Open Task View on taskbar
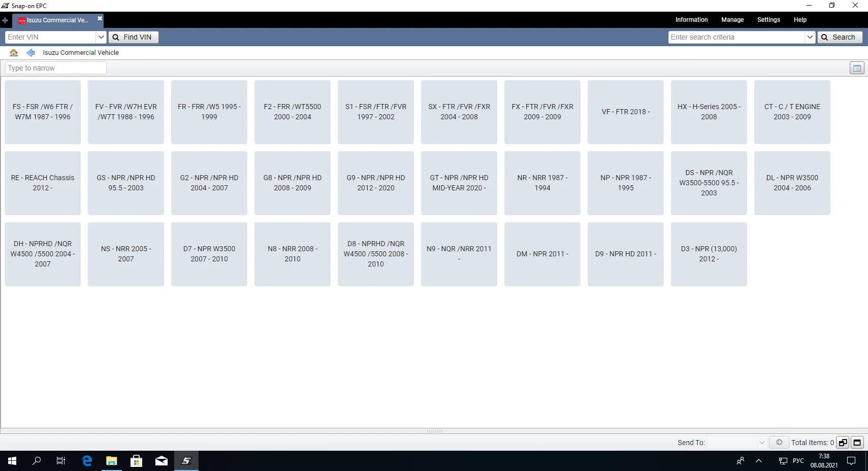868x471 pixels. click(61, 461)
